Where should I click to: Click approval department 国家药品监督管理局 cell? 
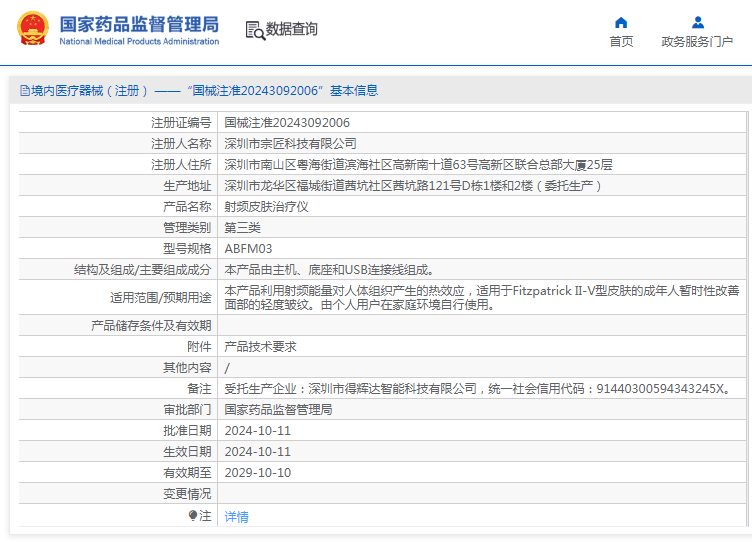click(x=278, y=410)
